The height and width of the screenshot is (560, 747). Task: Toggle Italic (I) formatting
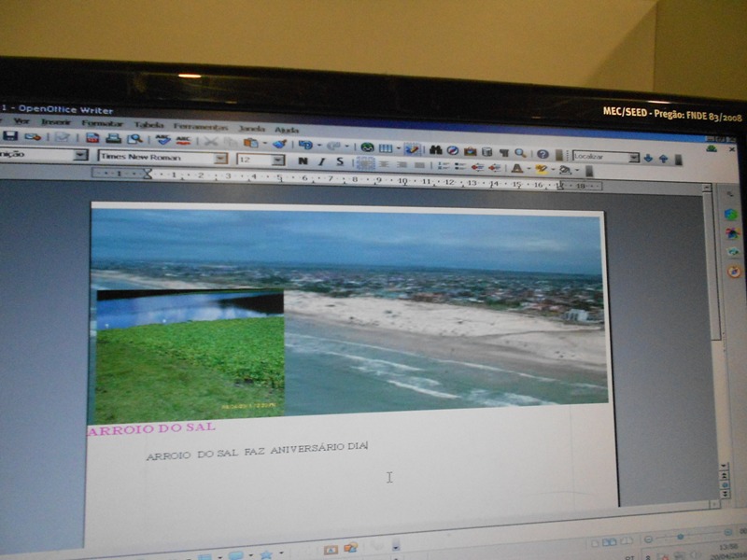[321, 161]
